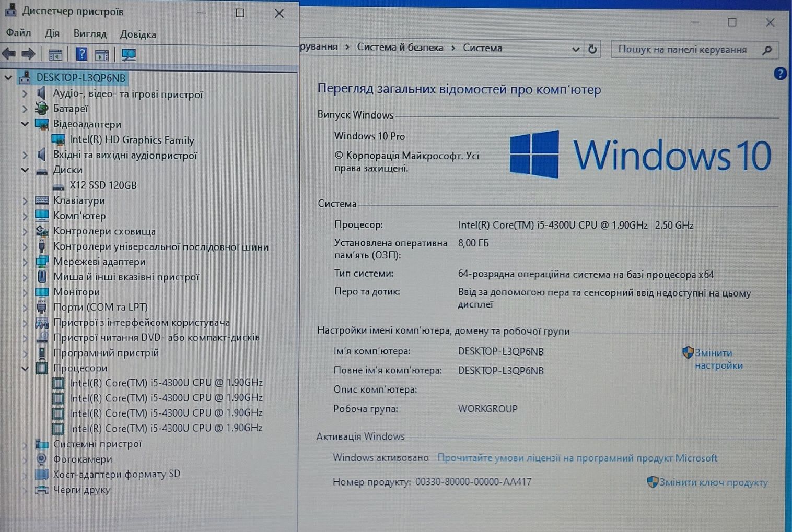Click the Back arrow in Device Manager toolbar
The width and height of the screenshot is (792, 532).
pos(9,54)
